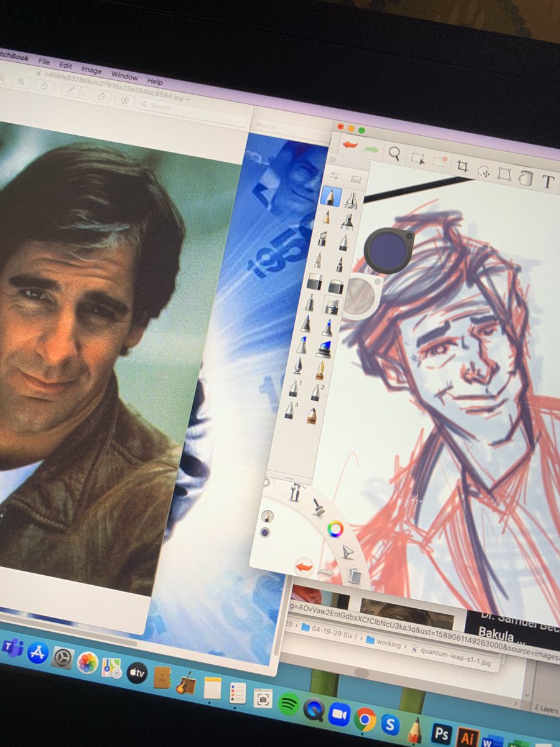Select the Zoom magnifier tool in SketchBook
Screen dimensions: 560x747
pyautogui.click(x=394, y=152)
